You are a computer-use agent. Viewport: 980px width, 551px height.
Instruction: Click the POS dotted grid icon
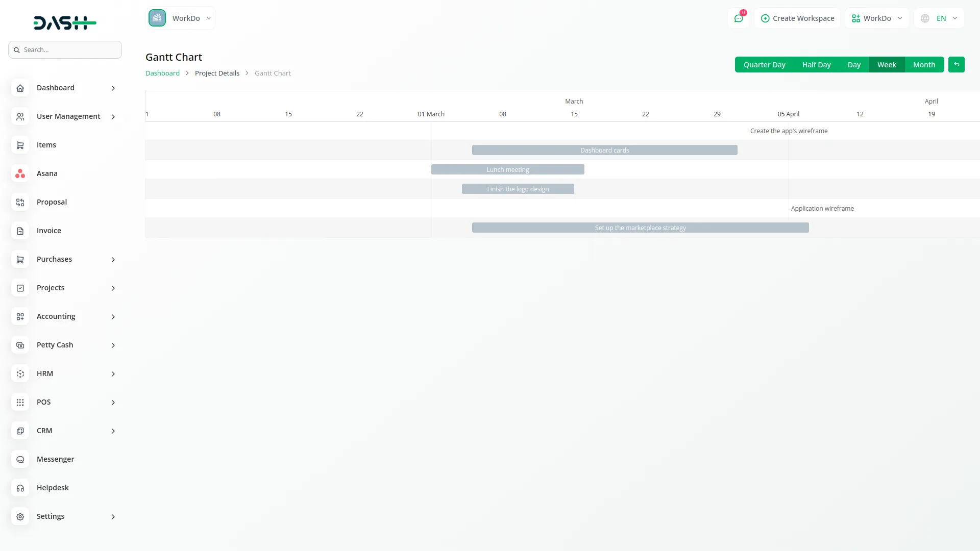[x=20, y=403]
